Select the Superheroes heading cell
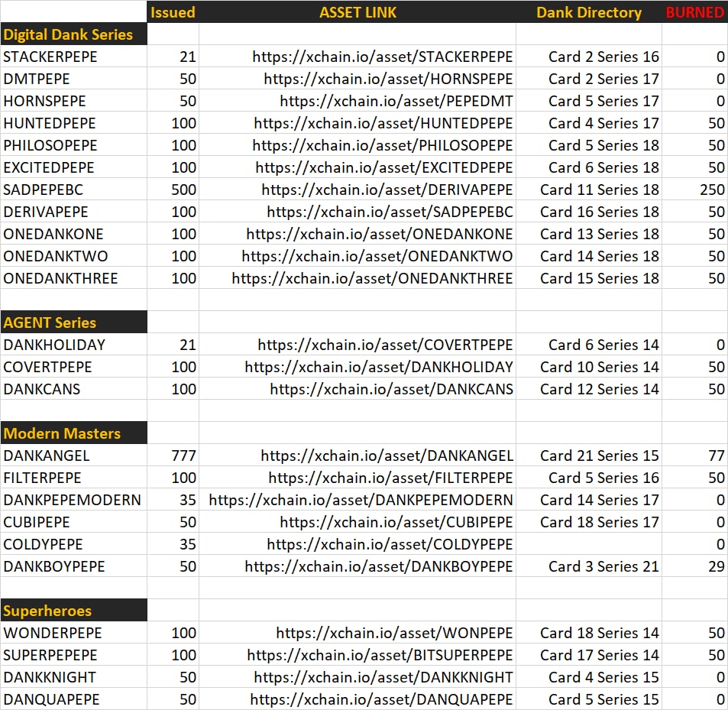Screen dimensions: 728x710 click(73, 611)
